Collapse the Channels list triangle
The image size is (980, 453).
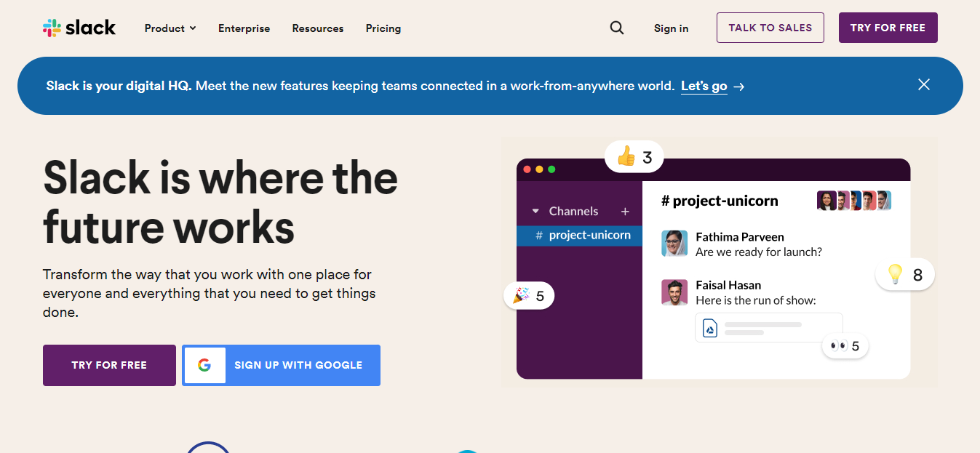pyautogui.click(x=535, y=212)
